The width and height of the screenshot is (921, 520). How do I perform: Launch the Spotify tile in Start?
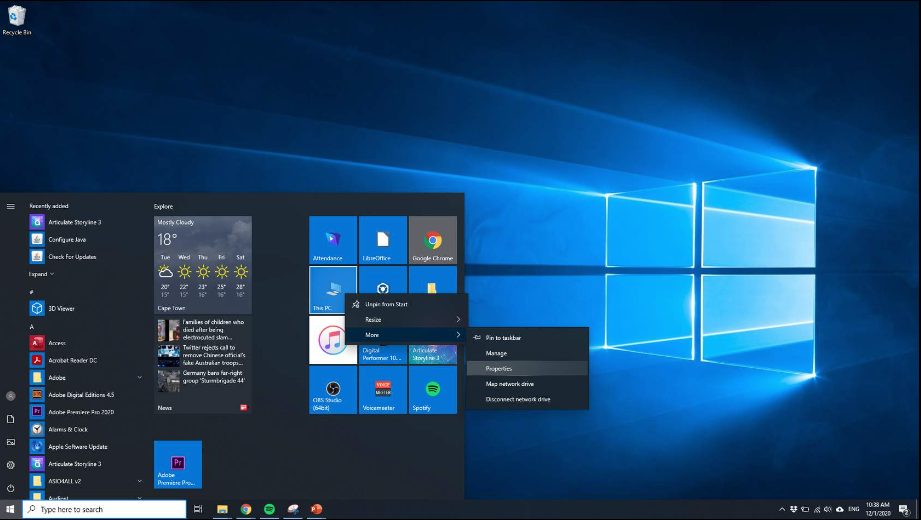pyautogui.click(x=433, y=389)
